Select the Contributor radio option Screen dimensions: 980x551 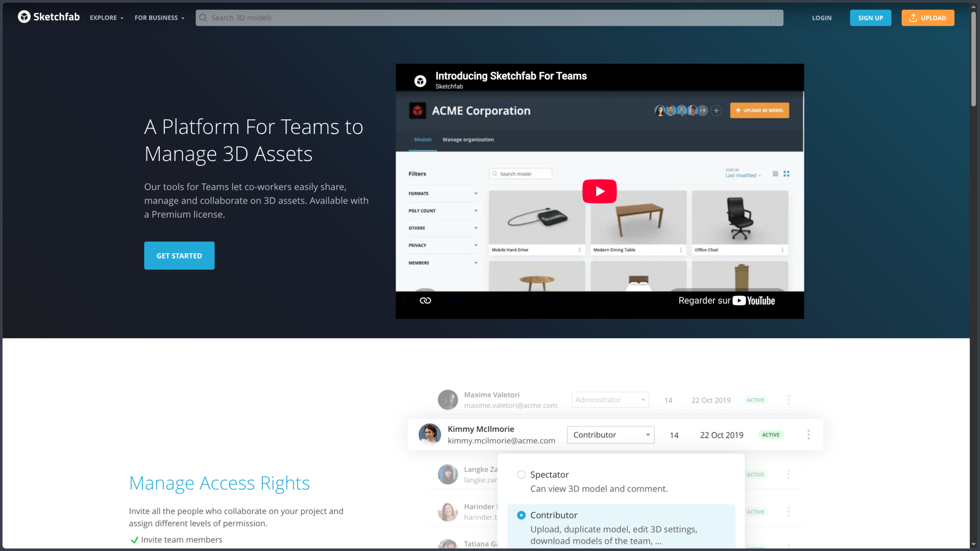pos(521,515)
